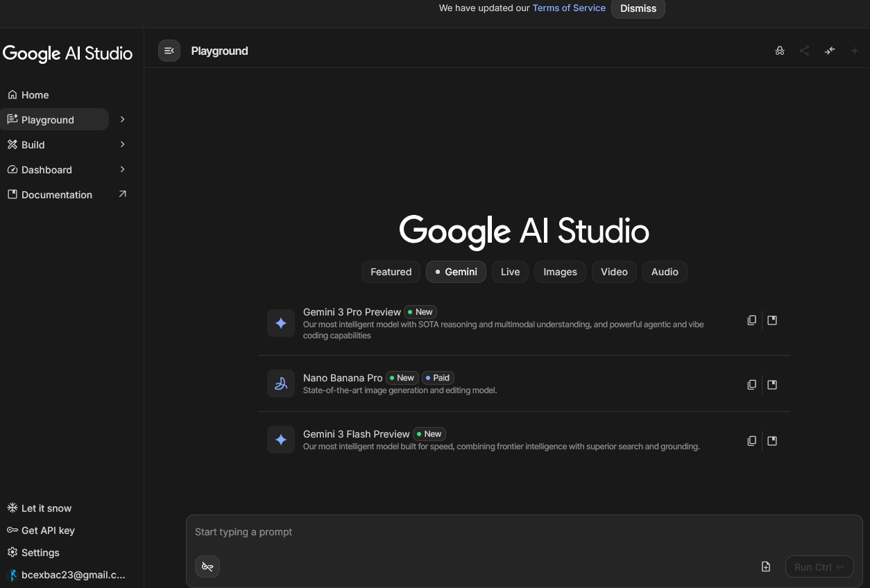Image resolution: width=870 pixels, height=588 pixels.
Task: Toggle the incognito temporary chat icon
Action: (780, 51)
